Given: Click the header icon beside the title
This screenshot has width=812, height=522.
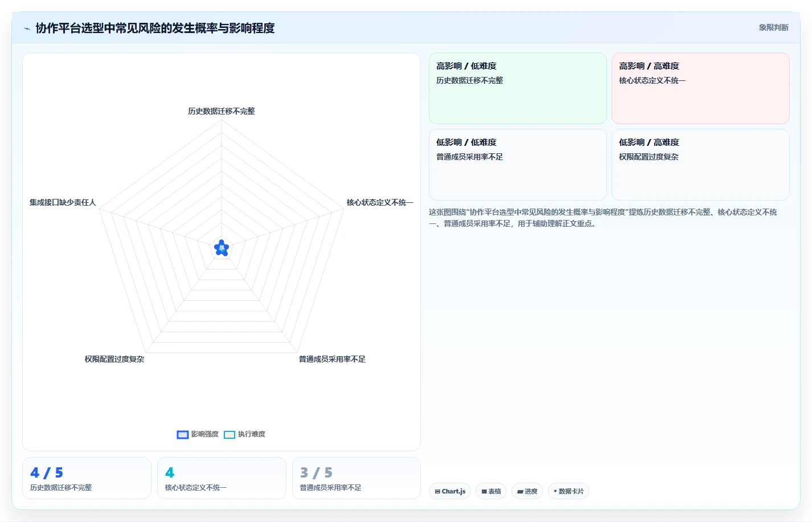Looking at the screenshot, I should [27, 28].
